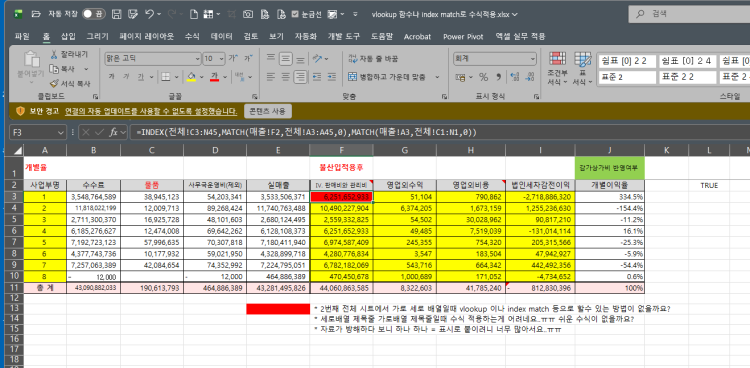Open the font name dropdown 맑은 고딕

click(x=198, y=59)
